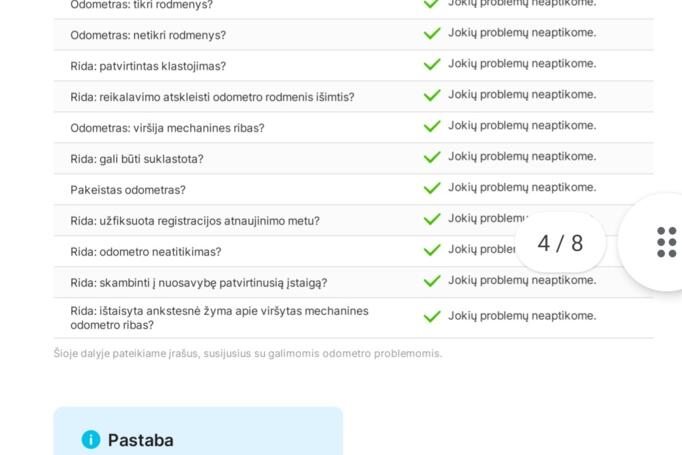Select 'Rida: reikalavimo atskleisti odometro rodmenis išimtis?' text
The height and width of the screenshot is (455, 682).
click(x=212, y=97)
